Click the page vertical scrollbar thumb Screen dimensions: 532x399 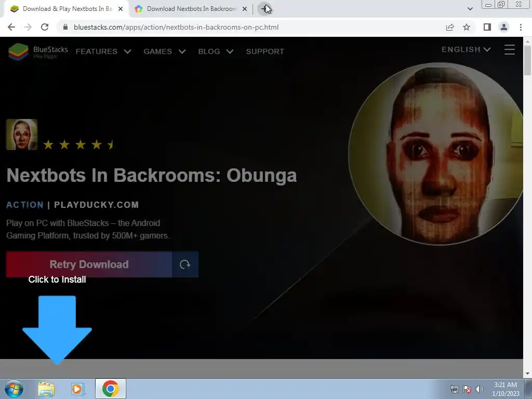(527, 60)
